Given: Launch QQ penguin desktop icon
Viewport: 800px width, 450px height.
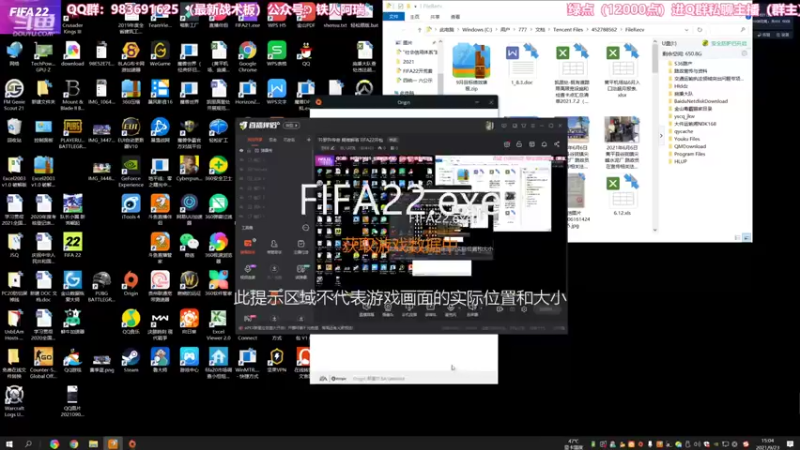Looking at the screenshot, I should tap(306, 54).
